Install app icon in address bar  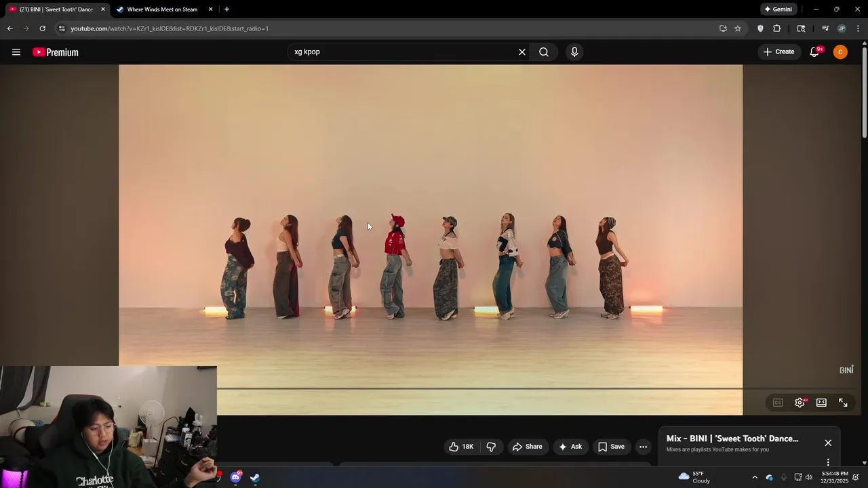click(x=723, y=28)
